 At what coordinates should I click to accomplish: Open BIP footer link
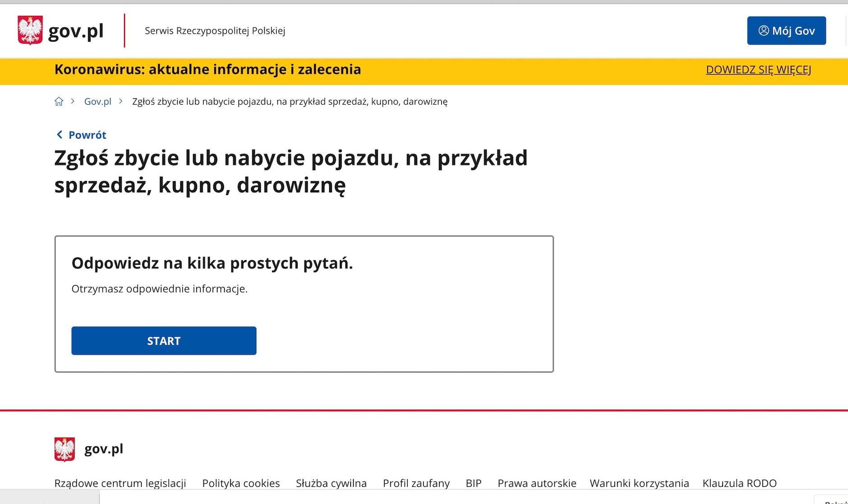(473, 483)
